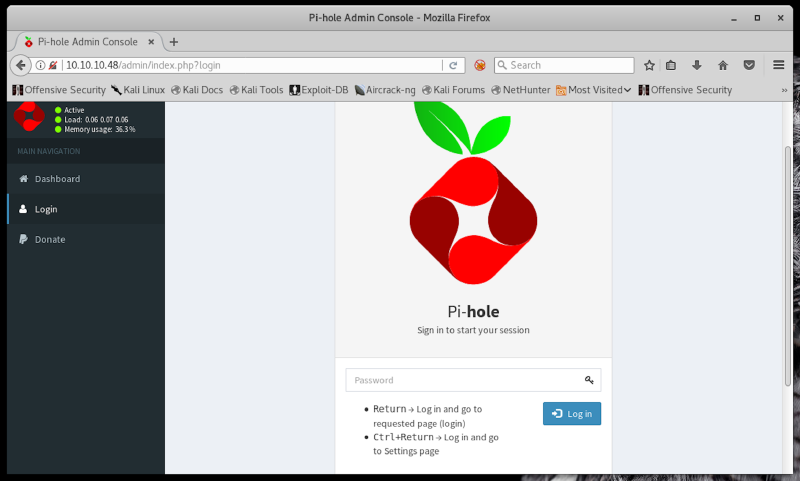The height and width of the screenshot is (481, 800).
Task: Click the Pocket icon in toolbar
Action: pos(748,65)
